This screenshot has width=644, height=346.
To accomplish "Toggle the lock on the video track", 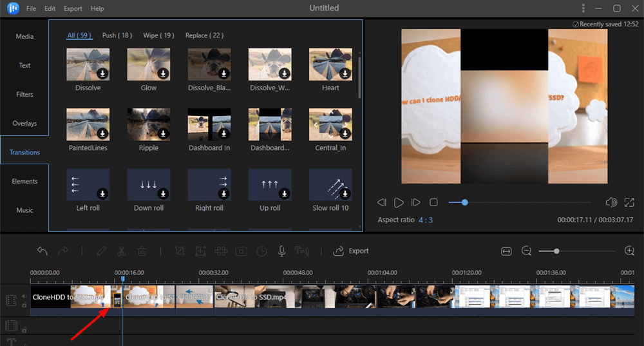I will pyautogui.click(x=24, y=305).
